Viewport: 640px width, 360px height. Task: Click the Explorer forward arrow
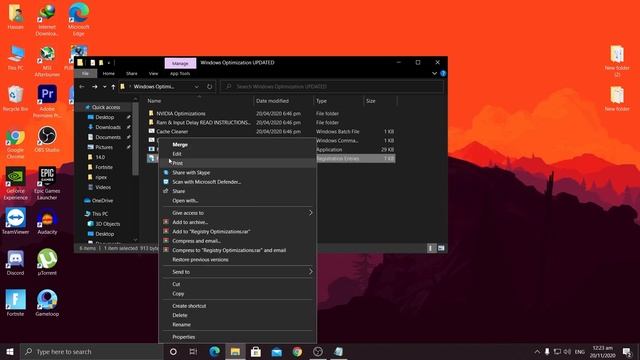tap(94, 87)
